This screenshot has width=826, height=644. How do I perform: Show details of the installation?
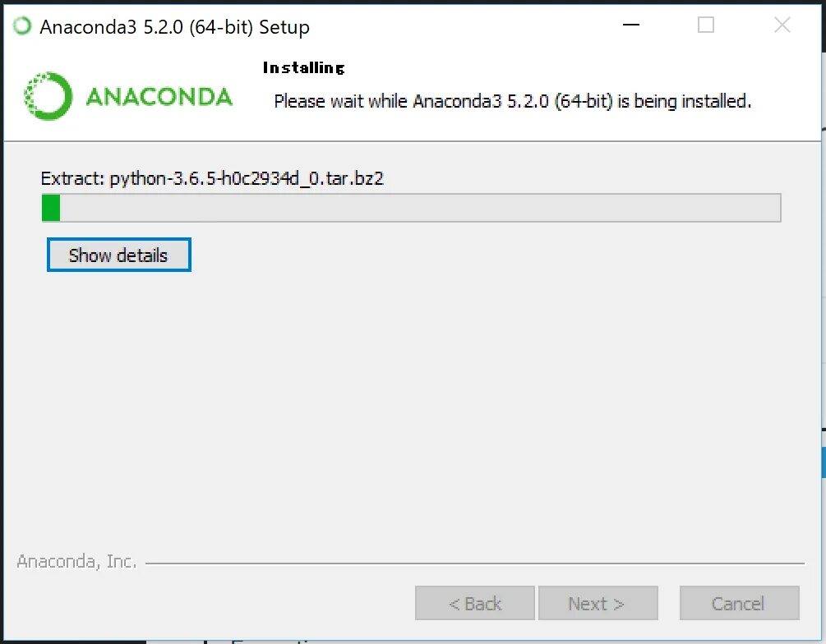coord(118,255)
